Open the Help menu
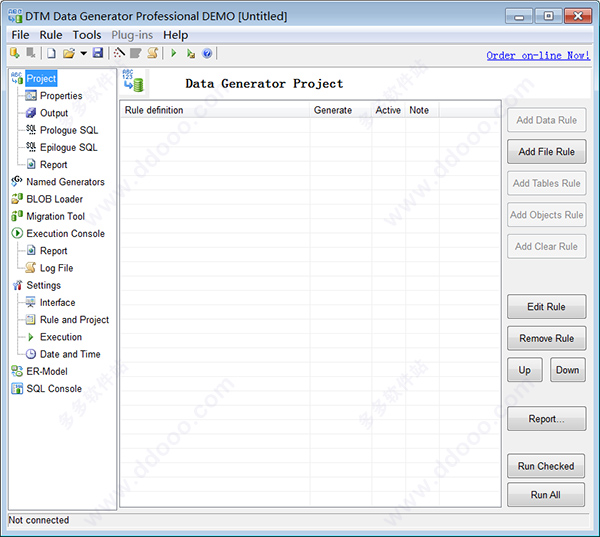 point(176,35)
